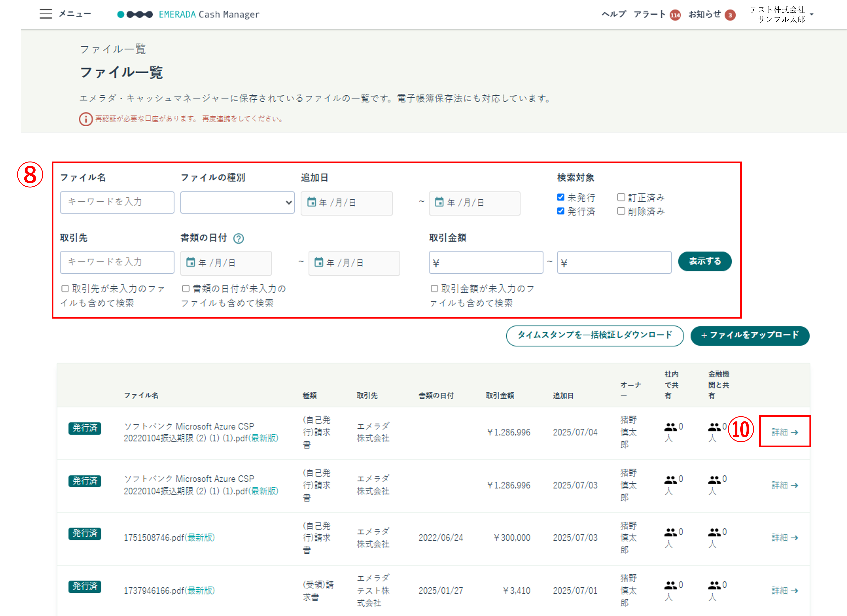Focus the 取引先 keyword input

point(117,262)
